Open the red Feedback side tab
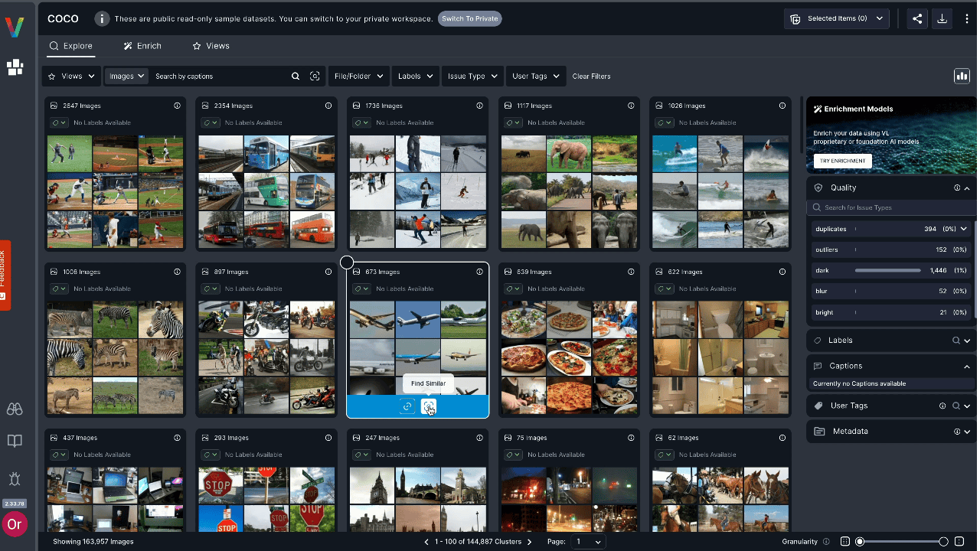This screenshot has height=551, width=980. (x=5, y=275)
